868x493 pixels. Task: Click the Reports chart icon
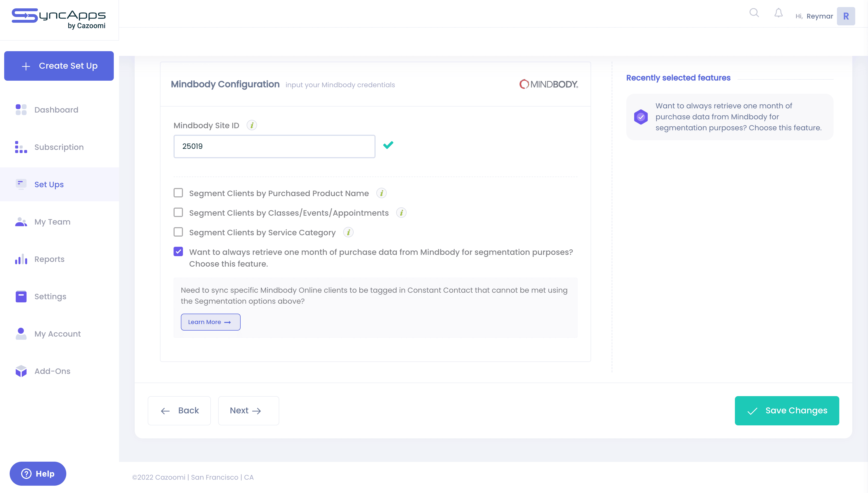[x=21, y=259]
